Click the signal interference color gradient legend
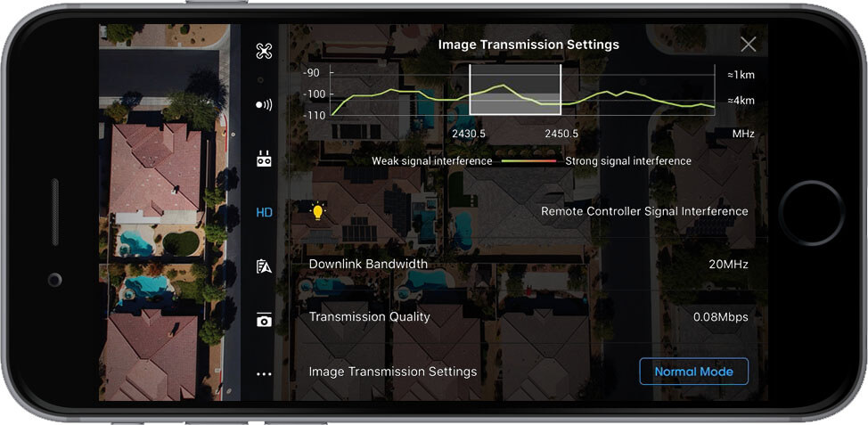Screen dimensions: 868x425 tap(528, 161)
